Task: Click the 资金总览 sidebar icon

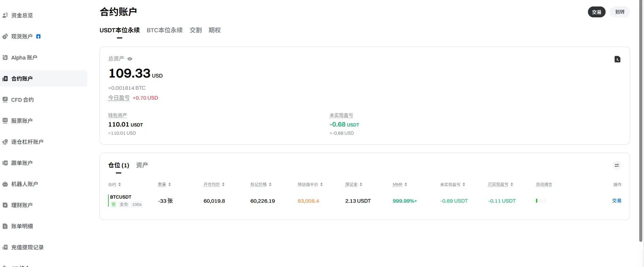Action: coord(5,15)
